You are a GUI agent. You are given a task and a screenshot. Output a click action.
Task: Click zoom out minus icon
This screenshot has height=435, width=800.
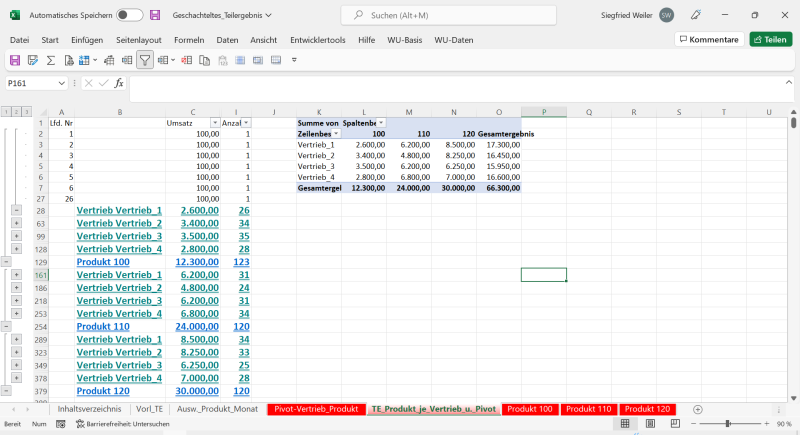[x=693, y=424]
